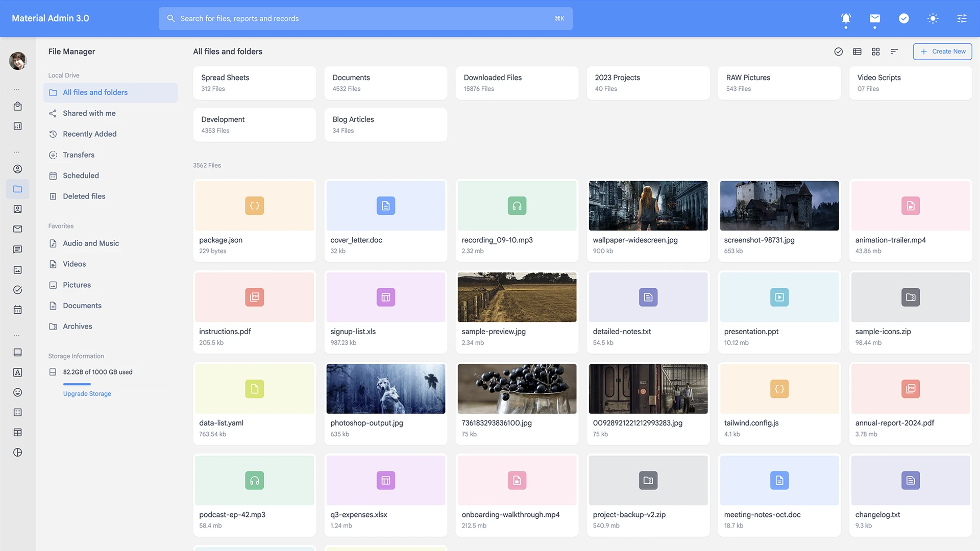Open the Blog Articles folder card

[385, 124]
